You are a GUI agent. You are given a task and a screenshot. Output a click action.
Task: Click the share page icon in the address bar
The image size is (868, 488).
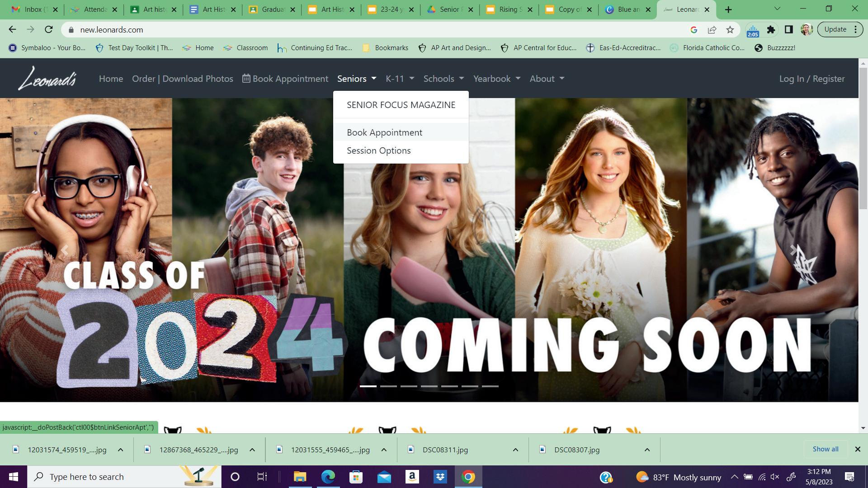click(712, 30)
